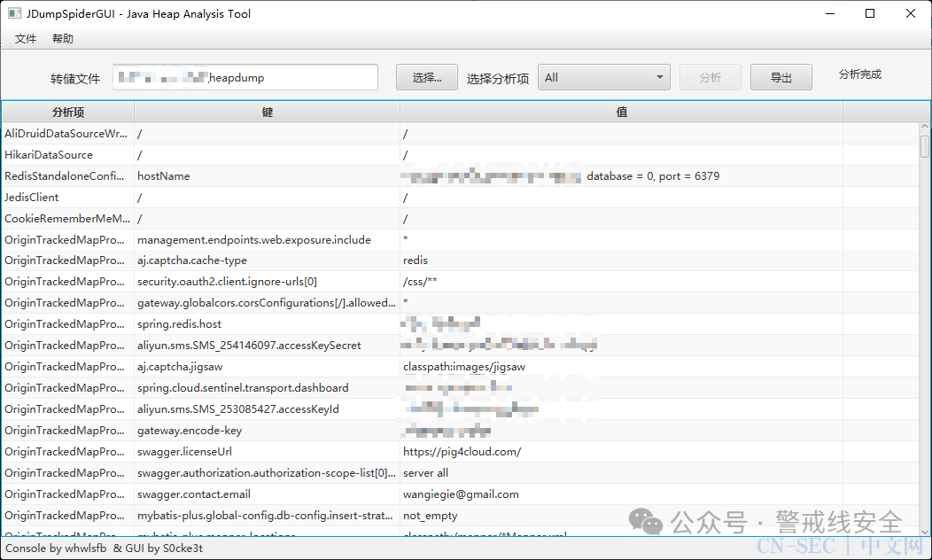Click spring.redis.host key cell
The image size is (932, 560).
268,324
